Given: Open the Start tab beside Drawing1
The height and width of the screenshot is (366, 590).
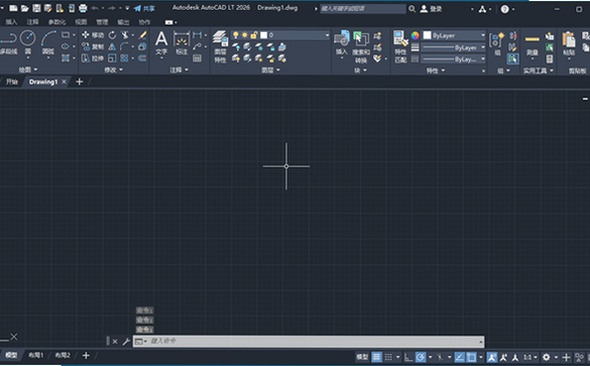Looking at the screenshot, I should (12, 82).
